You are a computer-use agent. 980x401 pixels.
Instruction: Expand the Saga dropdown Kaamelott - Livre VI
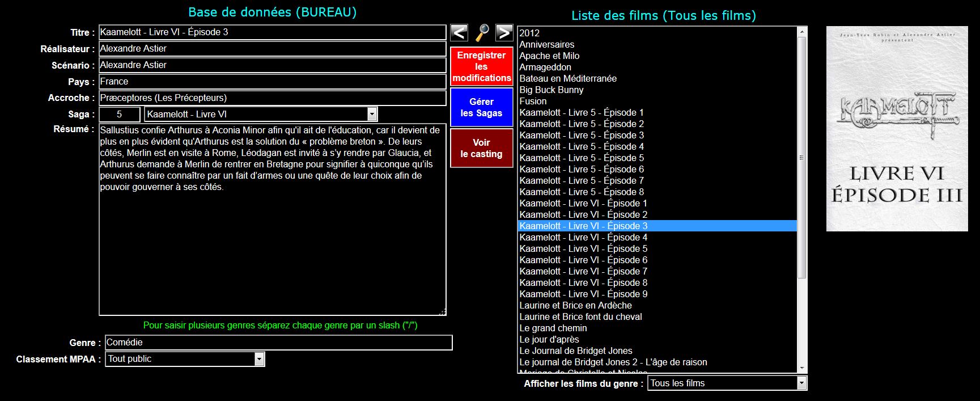click(261, 114)
